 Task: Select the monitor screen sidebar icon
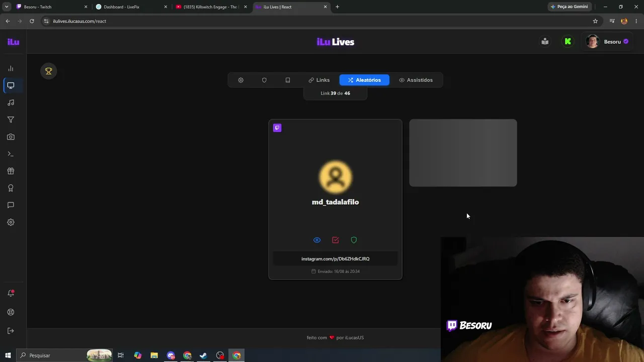[11, 85]
